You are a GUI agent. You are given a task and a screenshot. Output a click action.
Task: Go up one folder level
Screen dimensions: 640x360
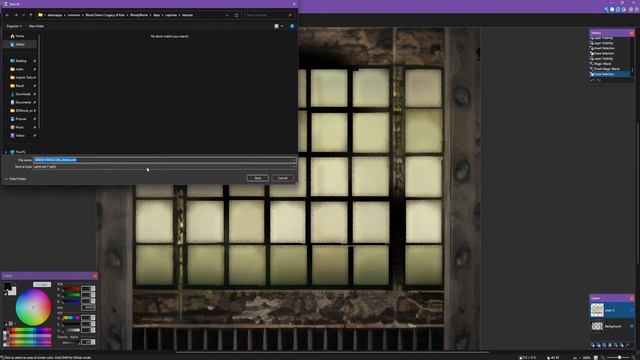31,15
